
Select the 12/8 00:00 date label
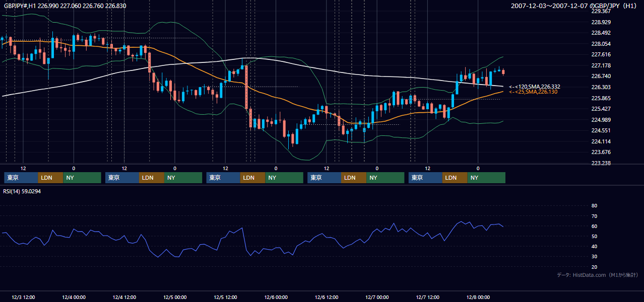tap(478, 297)
